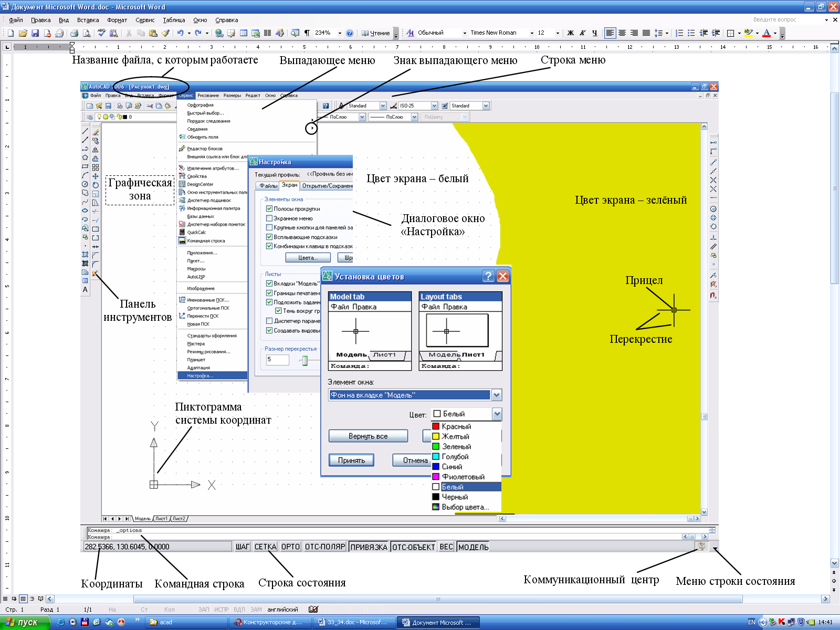Justify the paragraph text

pyautogui.click(x=646, y=33)
